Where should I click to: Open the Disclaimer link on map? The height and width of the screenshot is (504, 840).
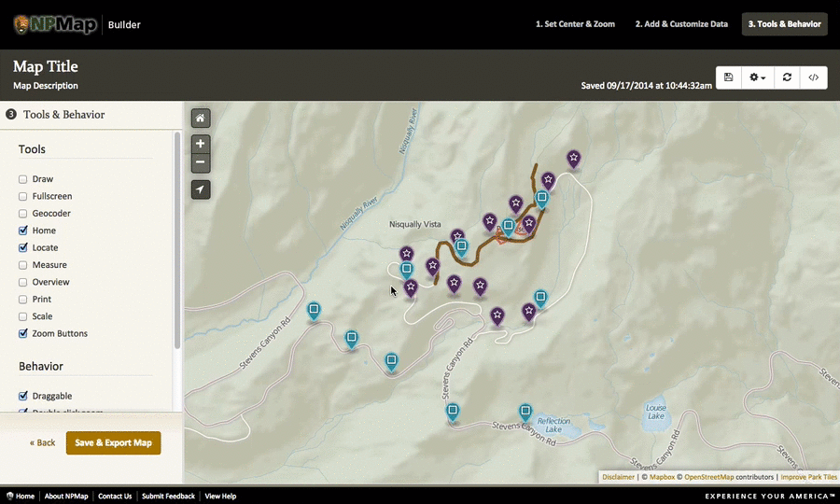pyautogui.click(x=618, y=477)
